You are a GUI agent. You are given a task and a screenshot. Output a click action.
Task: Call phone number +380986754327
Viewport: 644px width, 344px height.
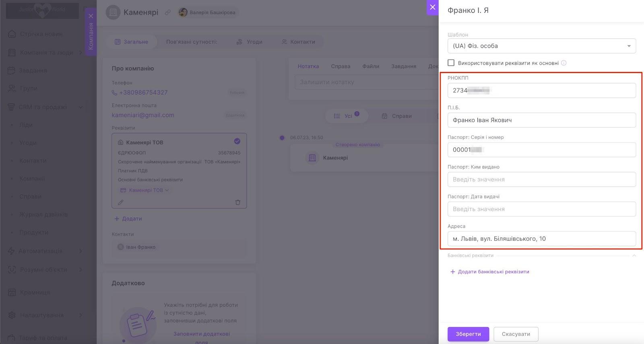[143, 93]
